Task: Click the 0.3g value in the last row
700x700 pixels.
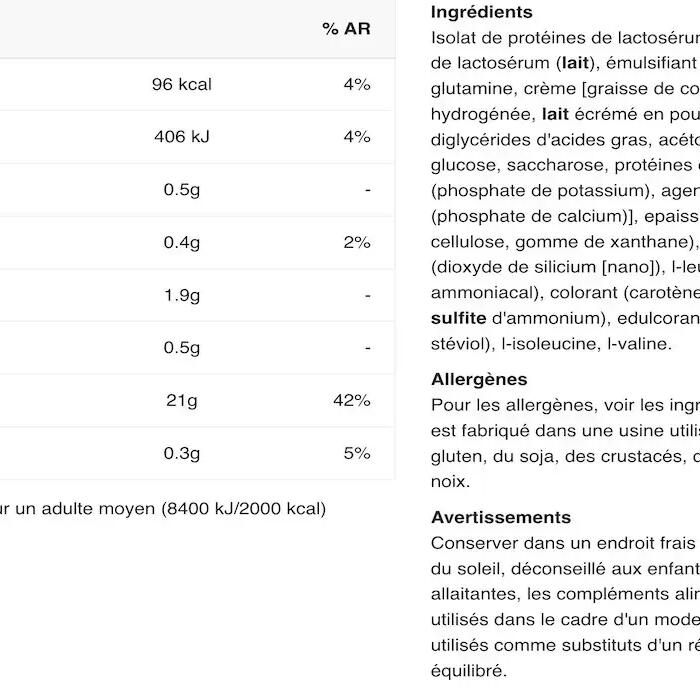Action: [181, 453]
